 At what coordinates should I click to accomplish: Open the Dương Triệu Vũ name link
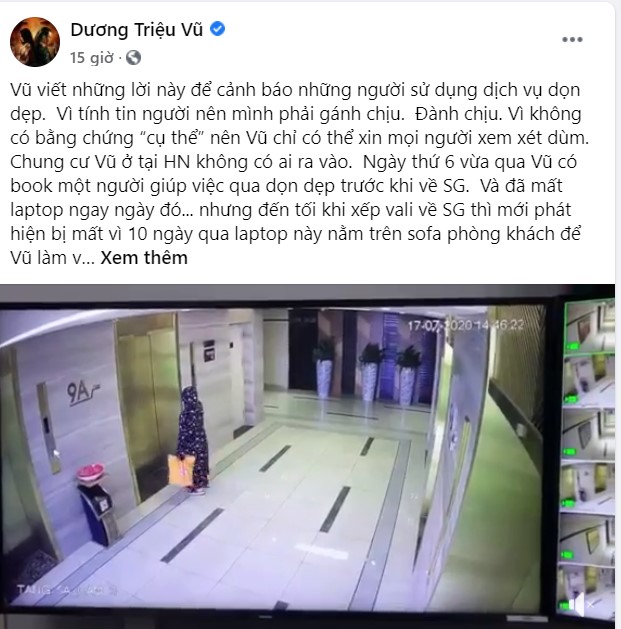coord(137,29)
